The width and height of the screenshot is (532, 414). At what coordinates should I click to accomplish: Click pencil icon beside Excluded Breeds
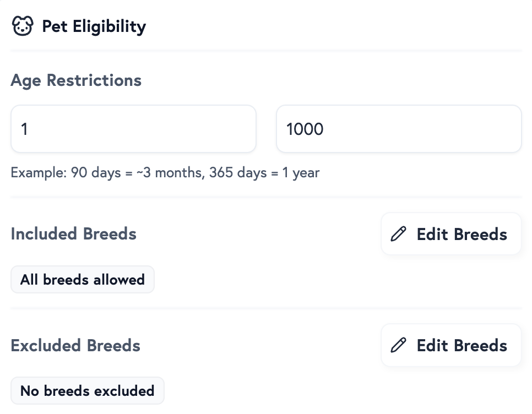pyautogui.click(x=398, y=345)
